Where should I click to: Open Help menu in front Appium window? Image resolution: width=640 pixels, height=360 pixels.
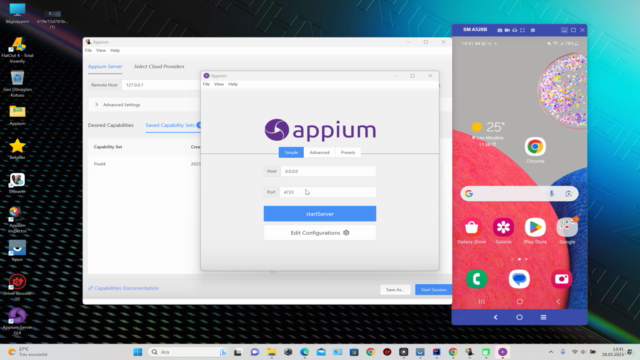click(233, 84)
